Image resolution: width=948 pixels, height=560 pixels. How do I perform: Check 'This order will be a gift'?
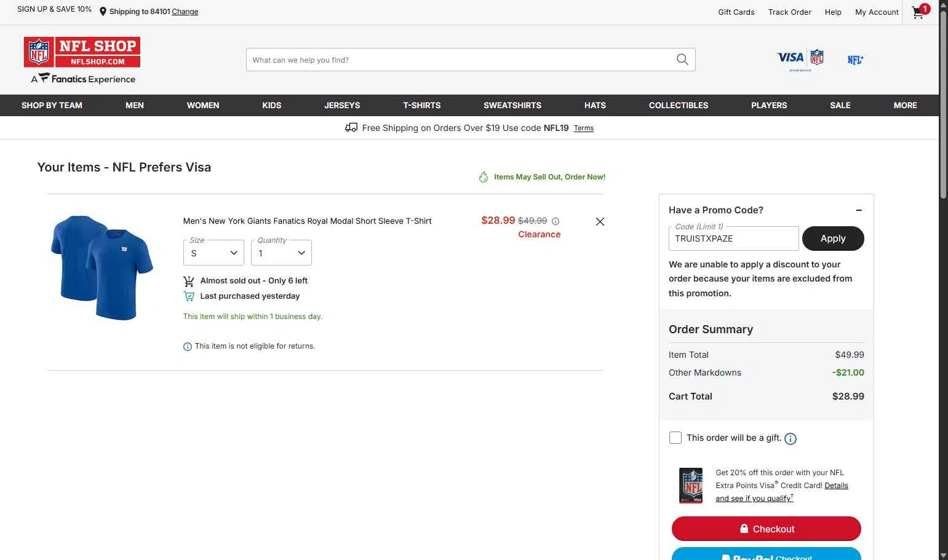pos(675,438)
